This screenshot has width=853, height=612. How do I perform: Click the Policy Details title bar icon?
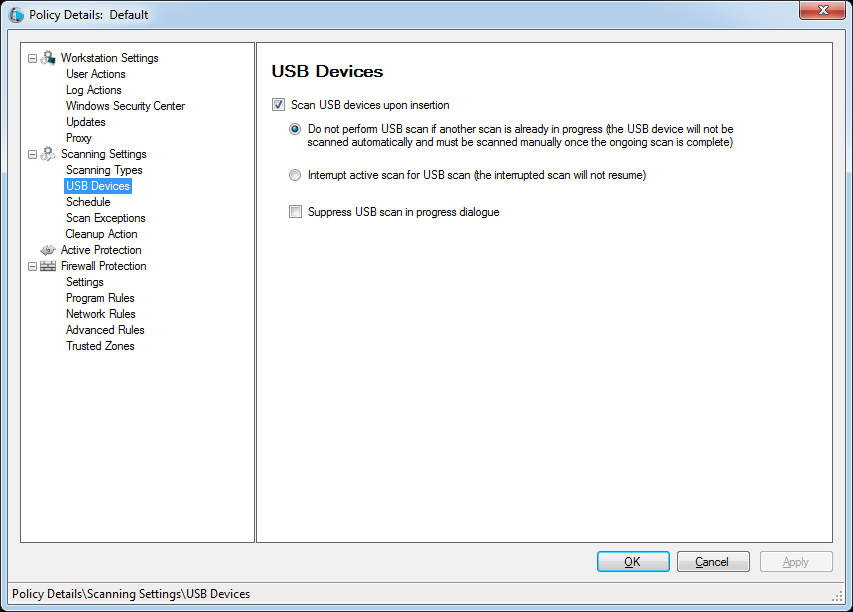[x=16, y=15]
